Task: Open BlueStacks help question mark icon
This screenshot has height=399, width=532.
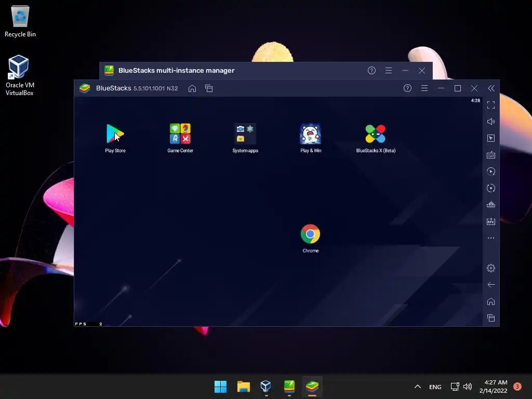Action: (407, 88)
